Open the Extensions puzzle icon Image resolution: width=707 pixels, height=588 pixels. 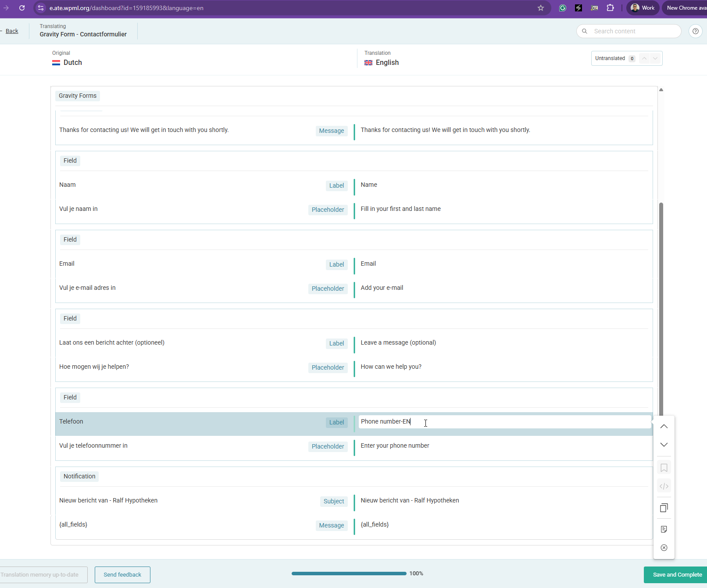tap(610, 8)
